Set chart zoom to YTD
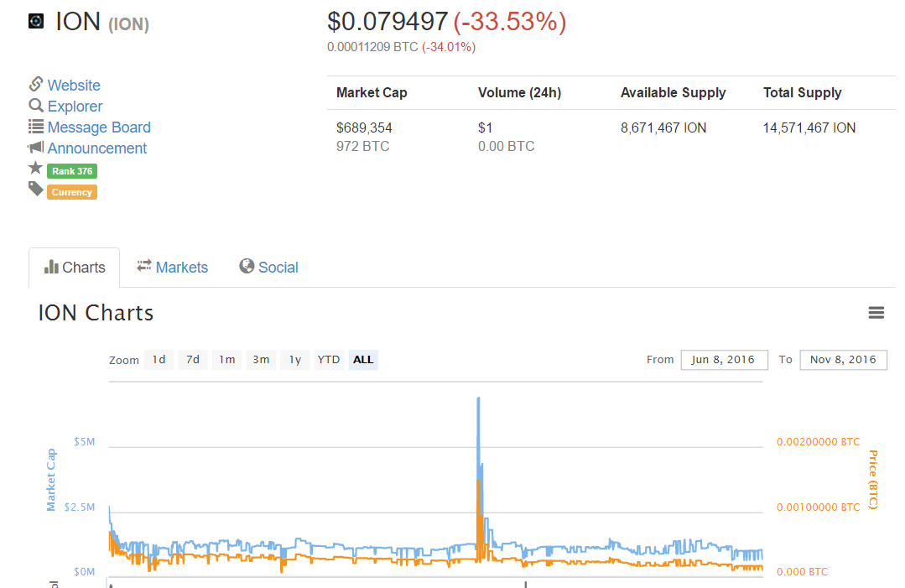This screenshot has height=588, width=905. (329, 360)
